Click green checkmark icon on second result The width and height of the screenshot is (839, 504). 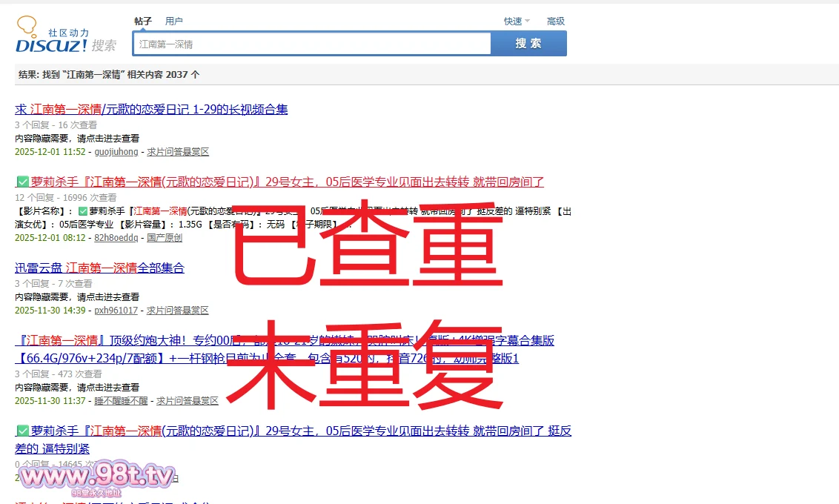coord(21,182)
